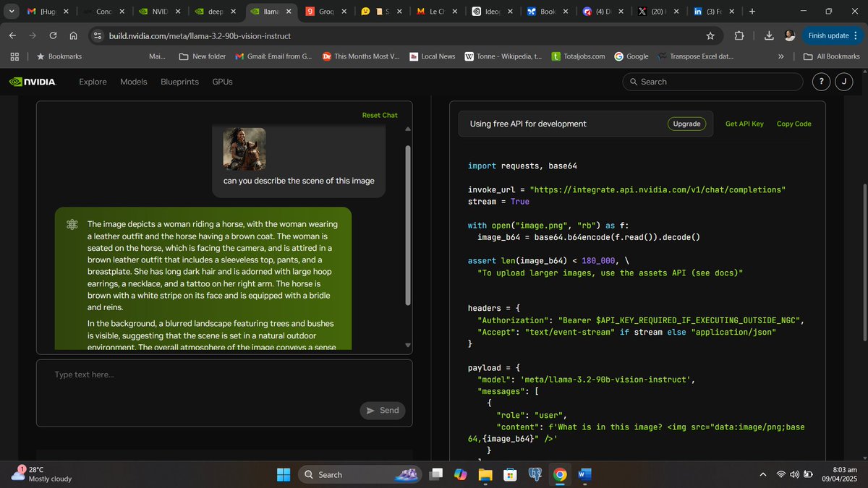This screenshot has height=488, width=868.
Task: Click the NVIDIA logo in the header
Action: tap(33, 82)
